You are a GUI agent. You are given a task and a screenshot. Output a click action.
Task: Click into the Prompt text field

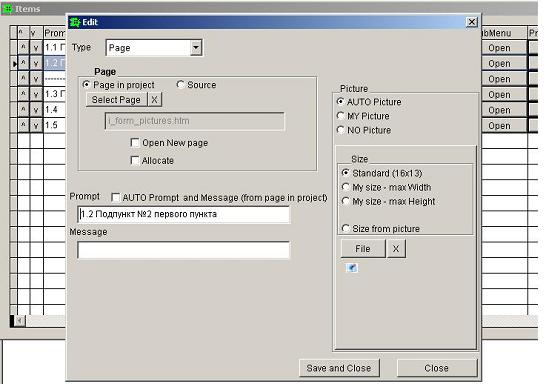point(183,214)
